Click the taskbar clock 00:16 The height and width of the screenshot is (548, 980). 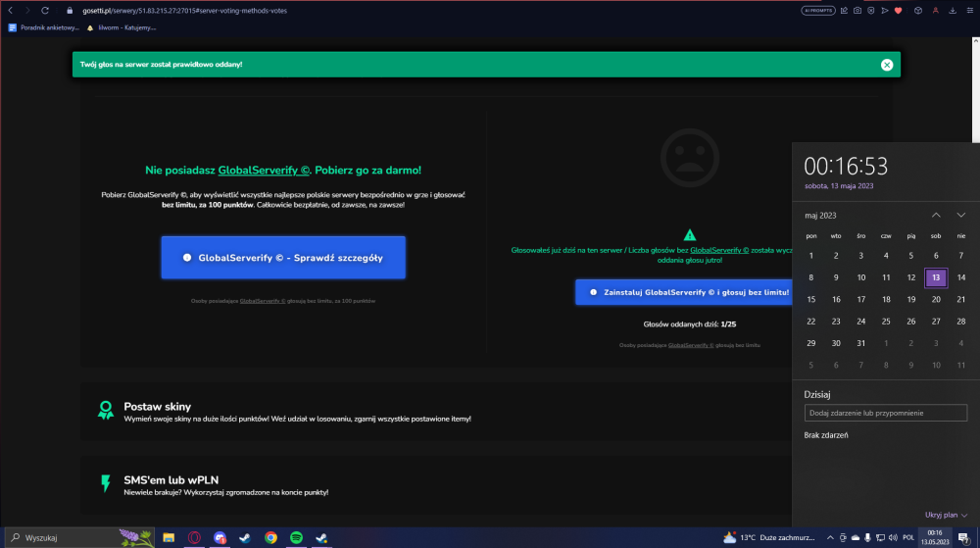point(934,537)
